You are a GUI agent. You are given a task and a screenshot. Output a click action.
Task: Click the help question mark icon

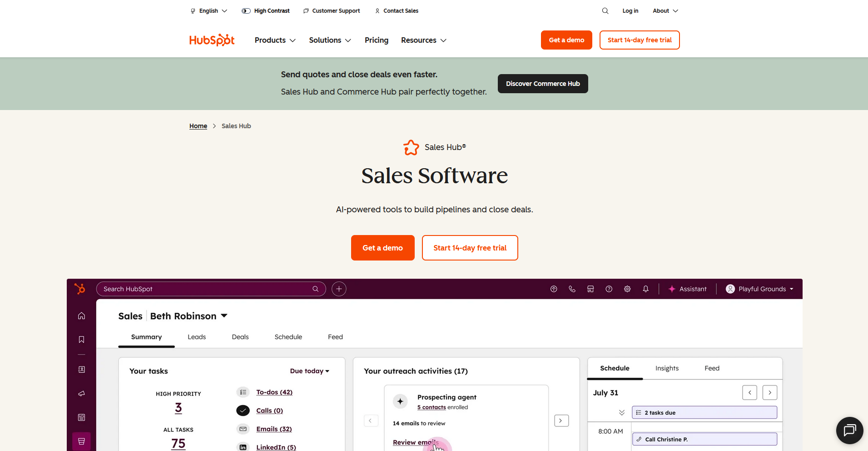[x=609, y=289]
